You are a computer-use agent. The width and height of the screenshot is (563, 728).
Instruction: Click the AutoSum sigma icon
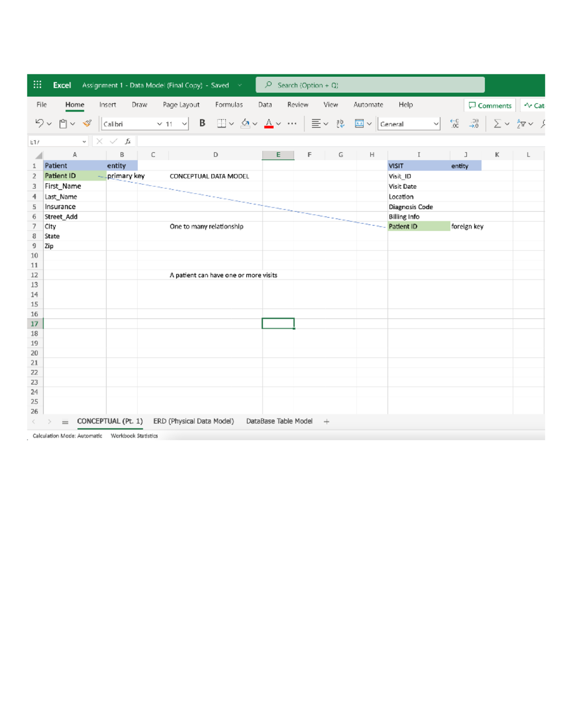click(497, 124)
